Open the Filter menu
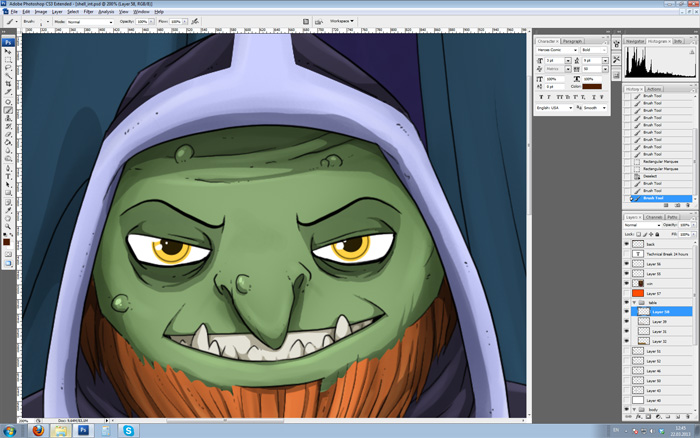700x438 pixels. (88, 12)
